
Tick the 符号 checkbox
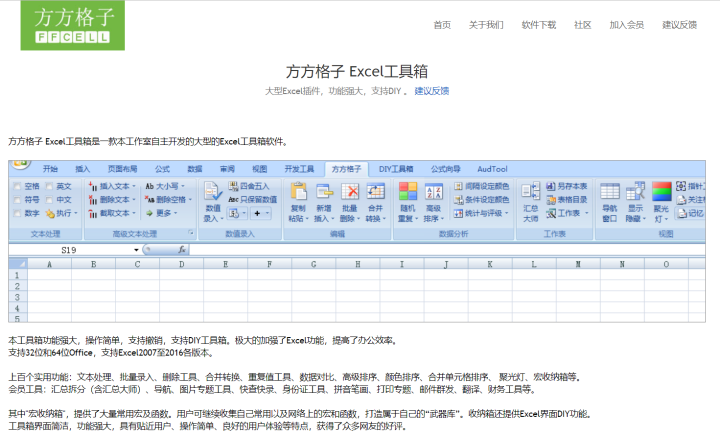click(17, 200)
